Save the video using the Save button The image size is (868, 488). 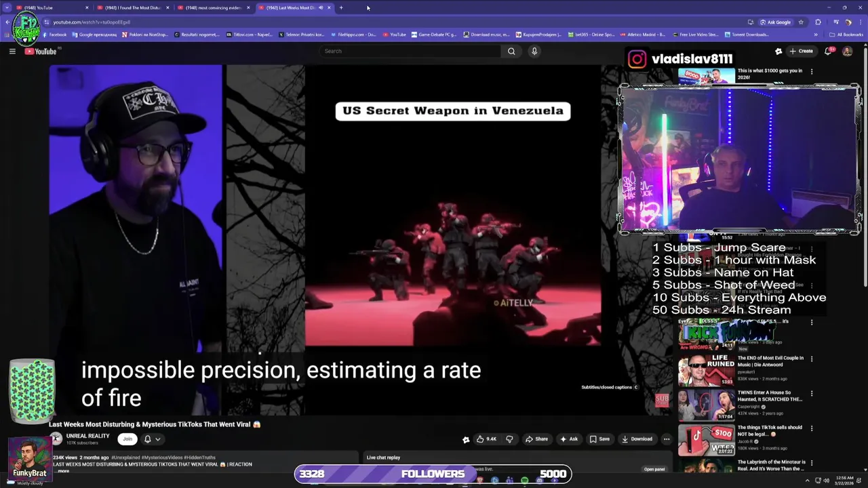[x=599, y=439]
